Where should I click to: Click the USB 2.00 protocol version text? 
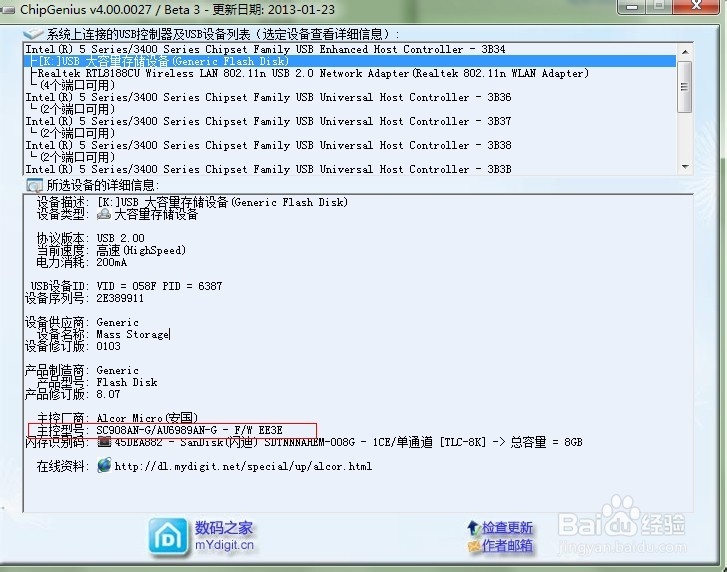(x=121, y=238)
